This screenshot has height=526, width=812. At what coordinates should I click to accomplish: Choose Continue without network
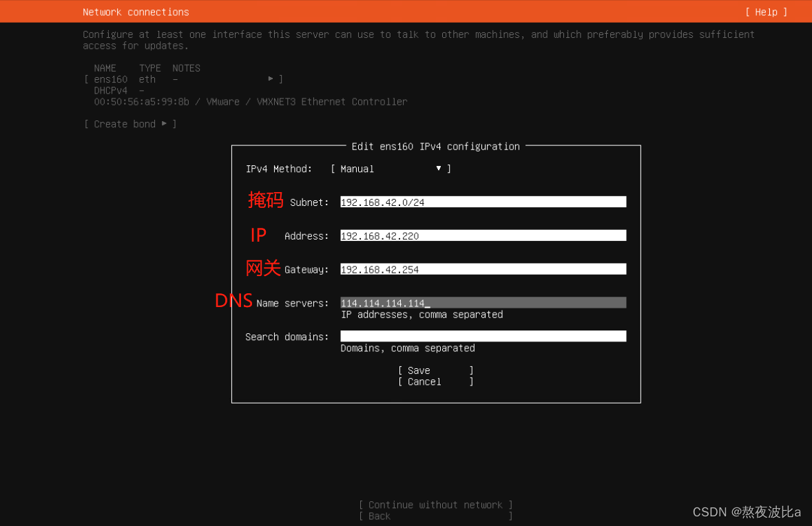pyautogui.click(x=435, y=505)
